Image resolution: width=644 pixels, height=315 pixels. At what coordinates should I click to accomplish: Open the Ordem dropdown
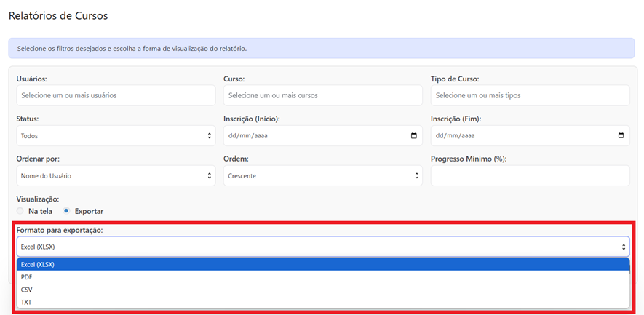[322, 176]
